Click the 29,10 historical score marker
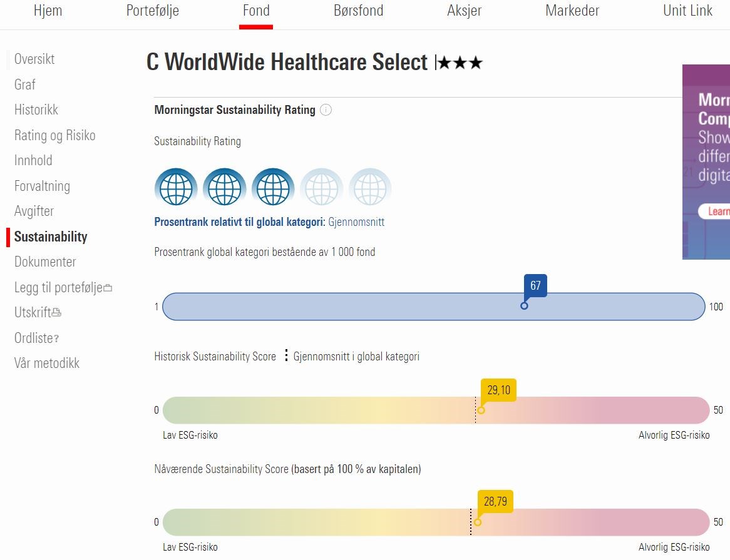 point(498,391)
